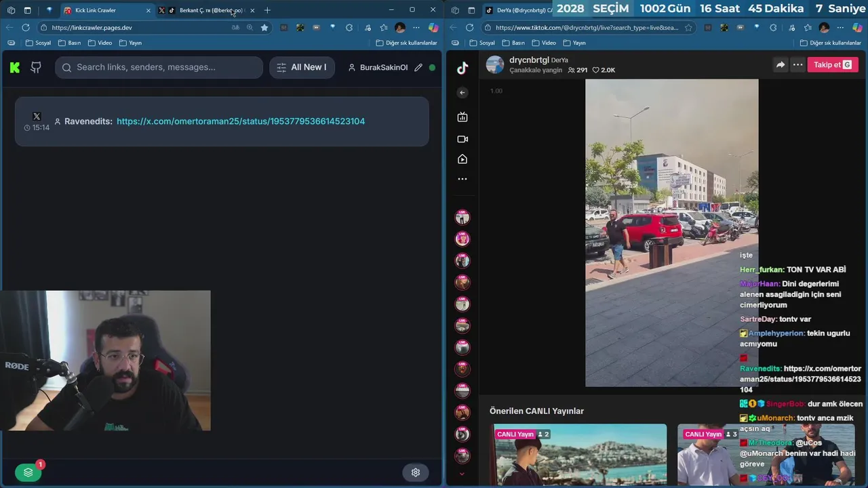Click Önerilen CANLI Yayınlar heading
The image size is (868, 488).
(x=536, y=411)
